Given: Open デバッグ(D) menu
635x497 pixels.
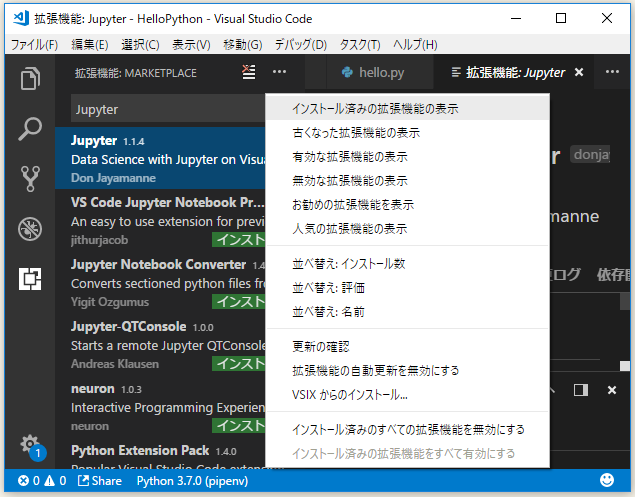Looking at the screenshot, I should (300, 45).
